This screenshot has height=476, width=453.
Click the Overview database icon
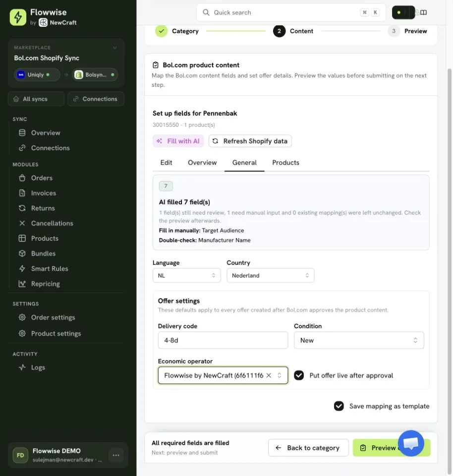tap(22, 133)
